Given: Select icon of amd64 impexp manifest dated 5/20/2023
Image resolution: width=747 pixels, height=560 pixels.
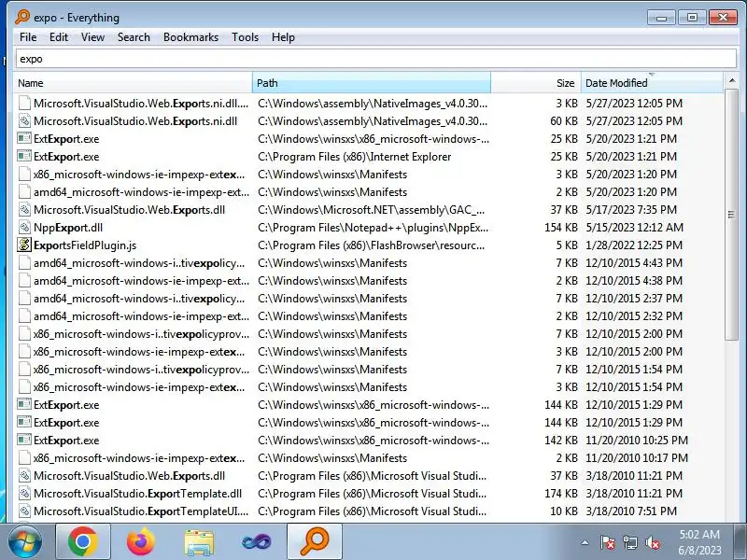Looking at the screenshot, I should pyautogui.click(x=24, y=192).
